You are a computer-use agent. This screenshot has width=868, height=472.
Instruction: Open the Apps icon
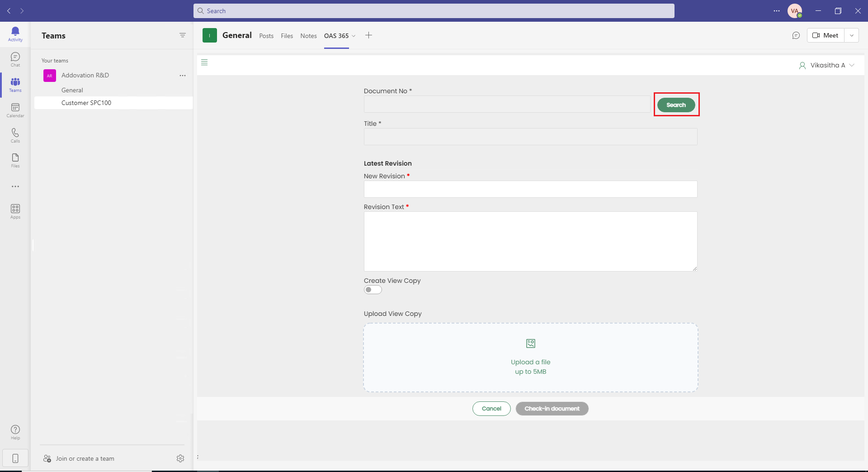(15, 211)
